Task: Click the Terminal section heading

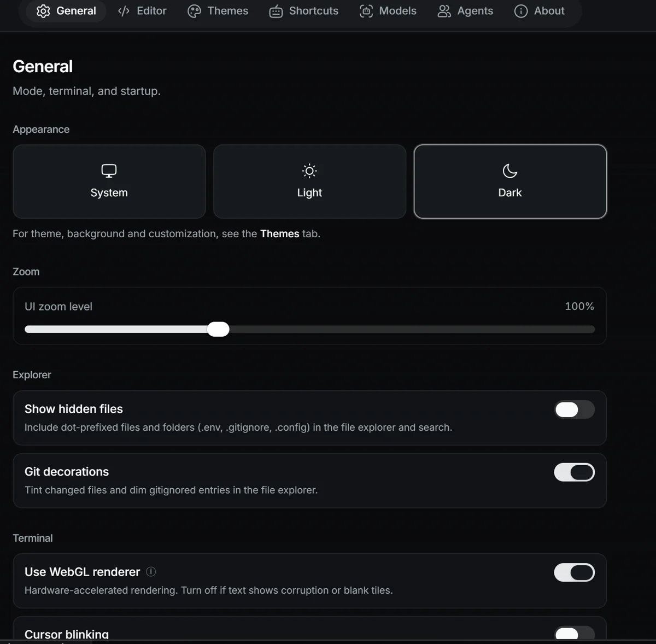Action: pos(33,538)
